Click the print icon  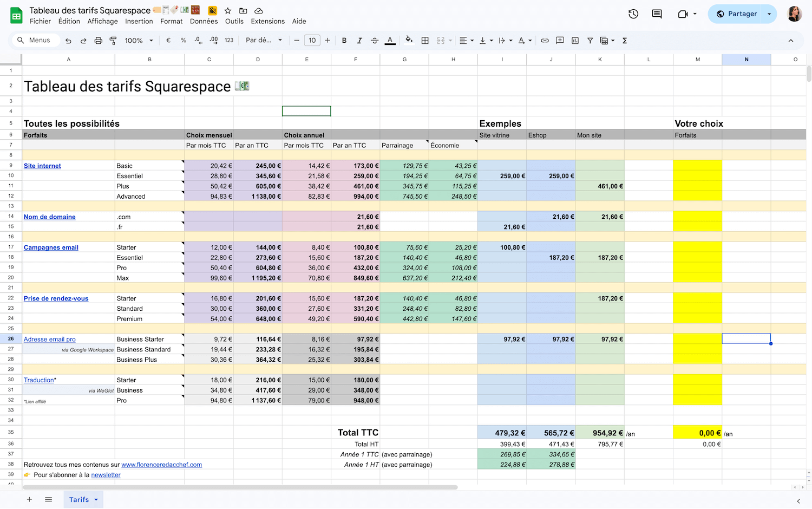pyautogui.click(x=98, y=40)
